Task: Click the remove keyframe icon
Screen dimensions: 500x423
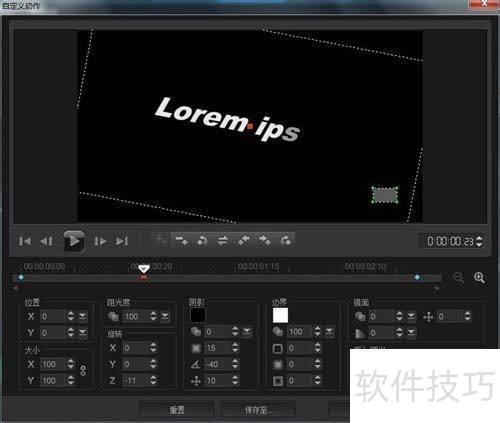Action: pyautogui.click(x=181, y=240)
